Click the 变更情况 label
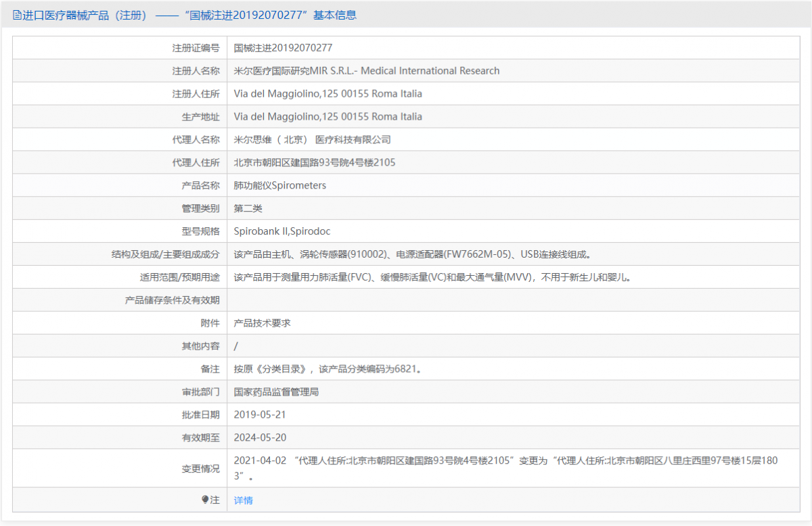This screenshot has height=526, width=812. 201,469
